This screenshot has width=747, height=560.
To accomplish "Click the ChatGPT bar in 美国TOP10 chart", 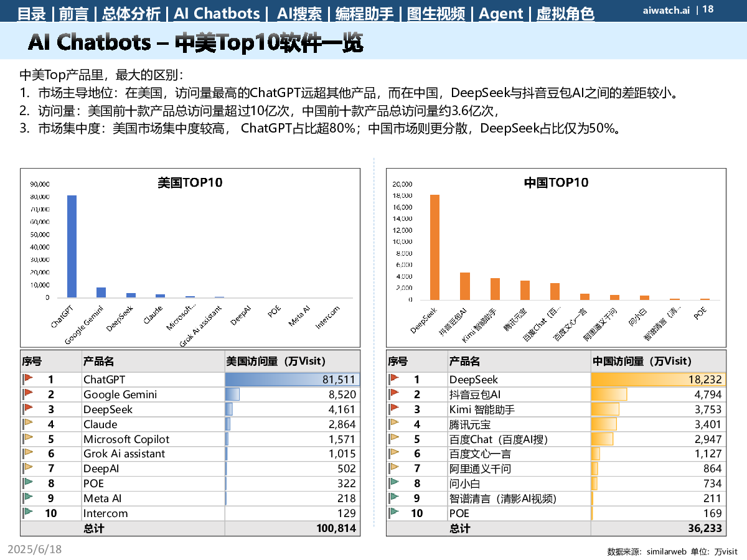I will coord(72,246).
